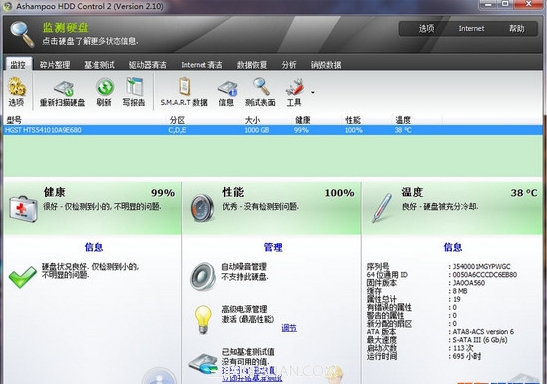Click the 健康 column header
This screenshot has height=384, width=547.
302,120
